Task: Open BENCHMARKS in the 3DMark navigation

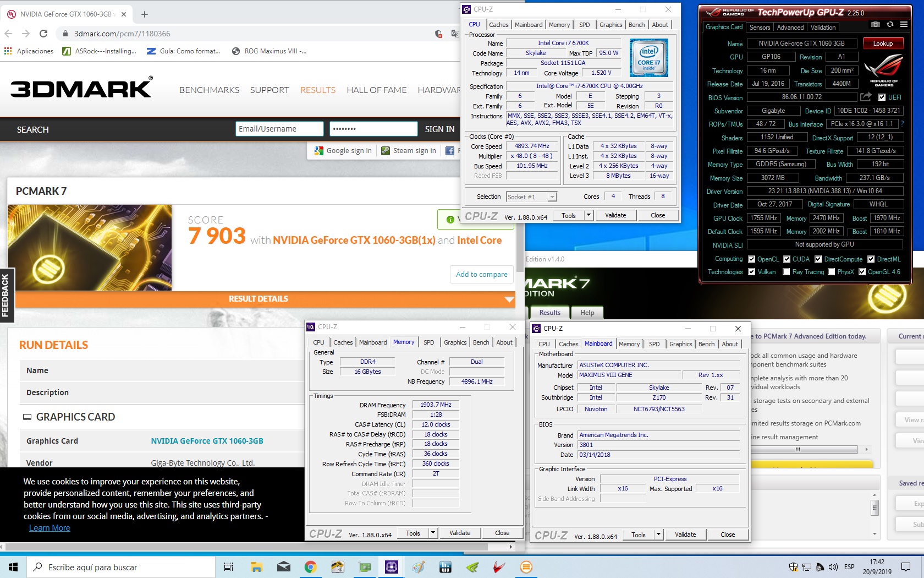Action: tap(210, 90)
